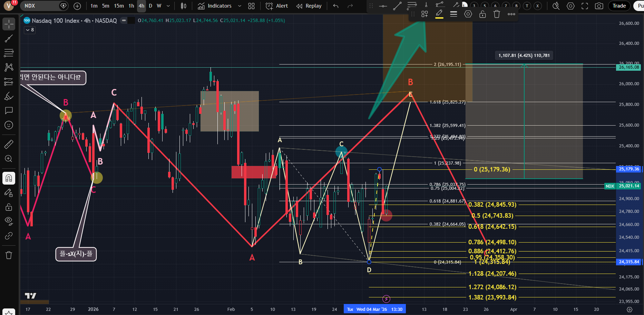Click the Trade button
This screenshot has width=644, height=315.
[x=619, y=6]
